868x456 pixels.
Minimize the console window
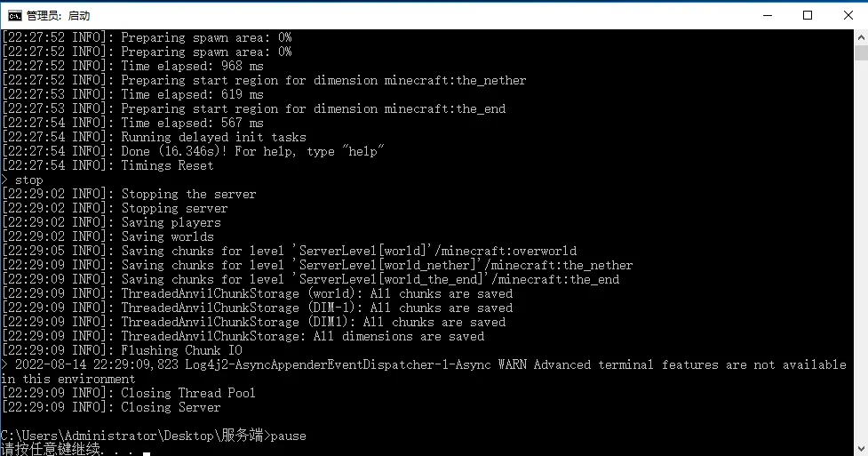tap(765, 15)
